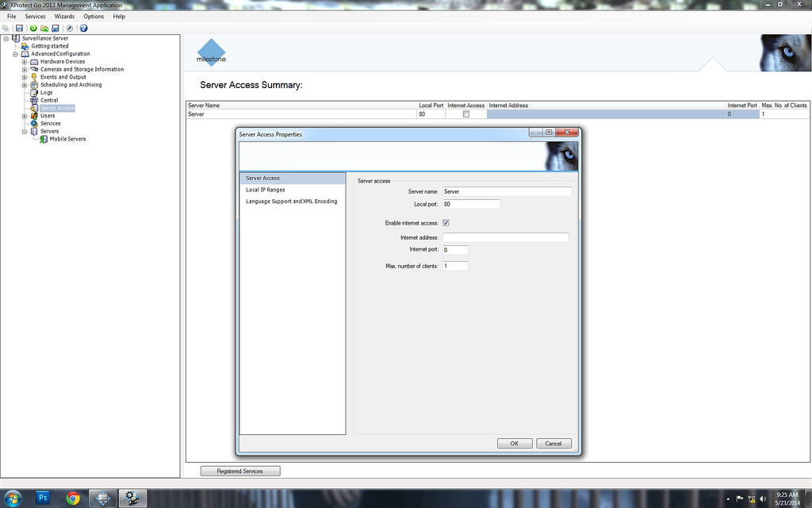Click the Users tree icon

34,116
